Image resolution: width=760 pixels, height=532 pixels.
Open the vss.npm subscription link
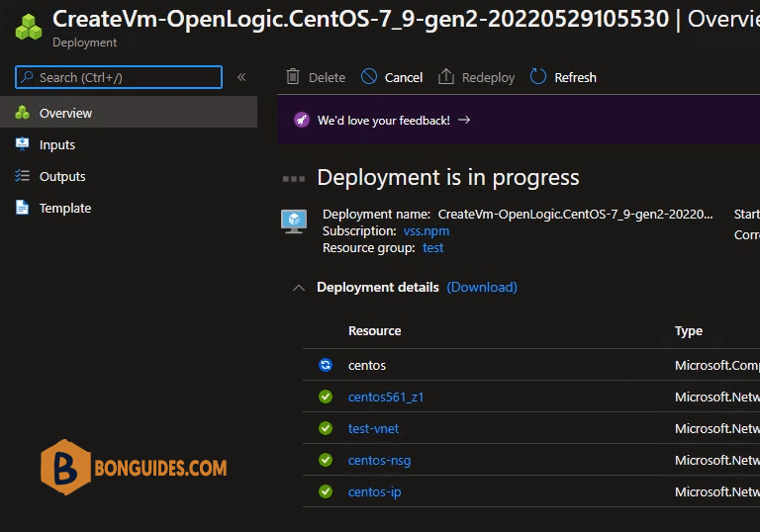[x=427, y=231]
